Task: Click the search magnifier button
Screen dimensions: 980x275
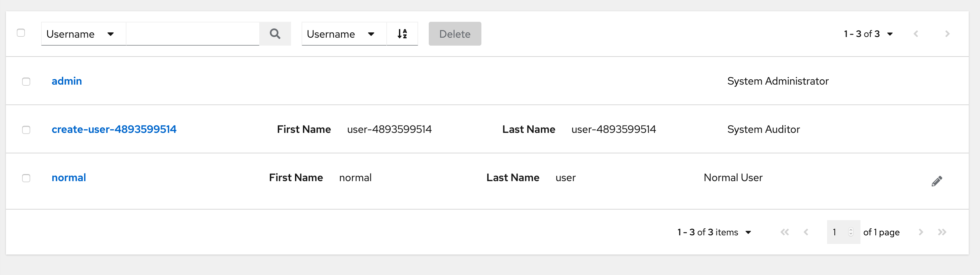Action: point(275,34)
